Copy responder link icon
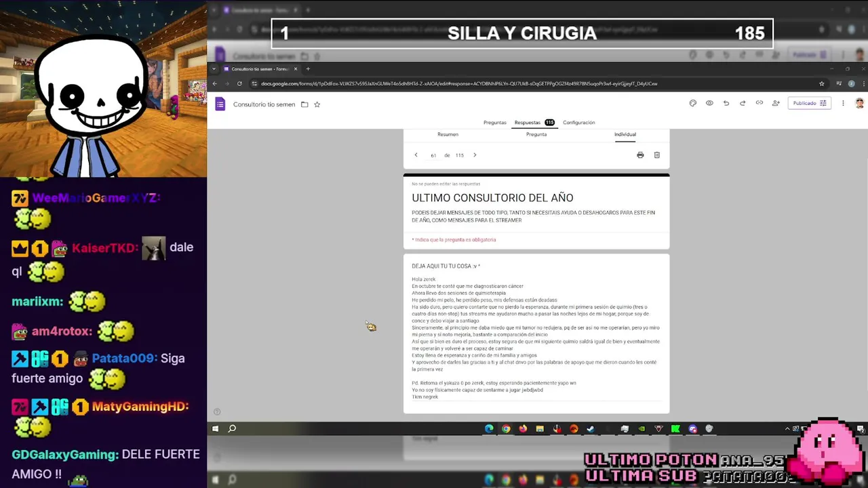Screen dimensions: 868x488 (759, 103)
